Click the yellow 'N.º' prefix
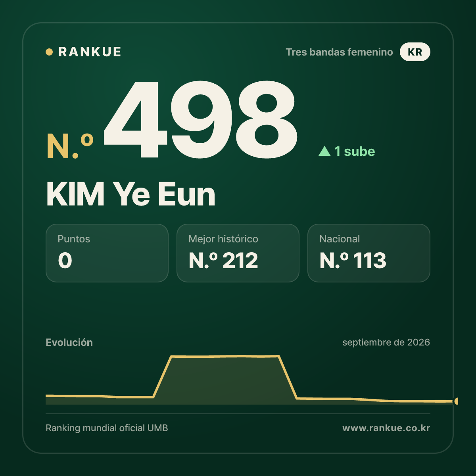This screenshot has width=476, height=476. 70,146
